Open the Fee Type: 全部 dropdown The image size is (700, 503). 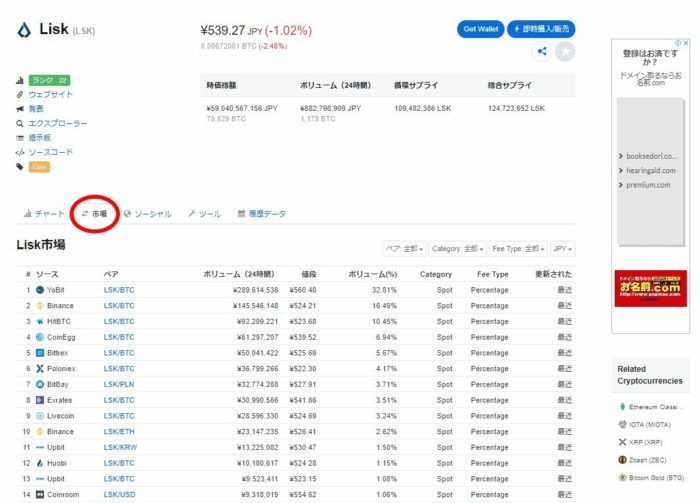518,249
